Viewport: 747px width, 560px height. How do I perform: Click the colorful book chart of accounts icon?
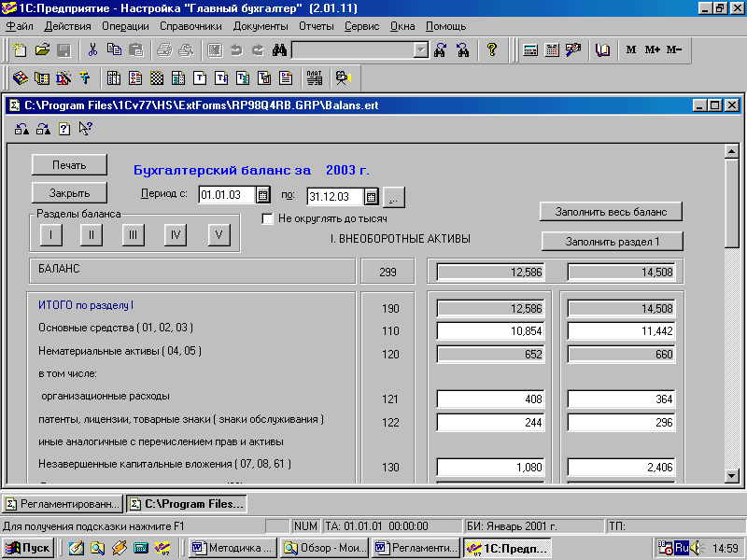tap(20, 78)
